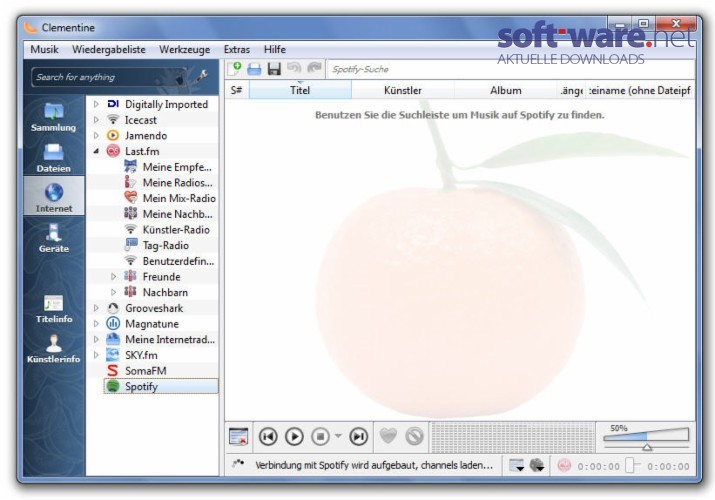
Task: Expand the Icecast node
Action: click(x=96, y=120)
